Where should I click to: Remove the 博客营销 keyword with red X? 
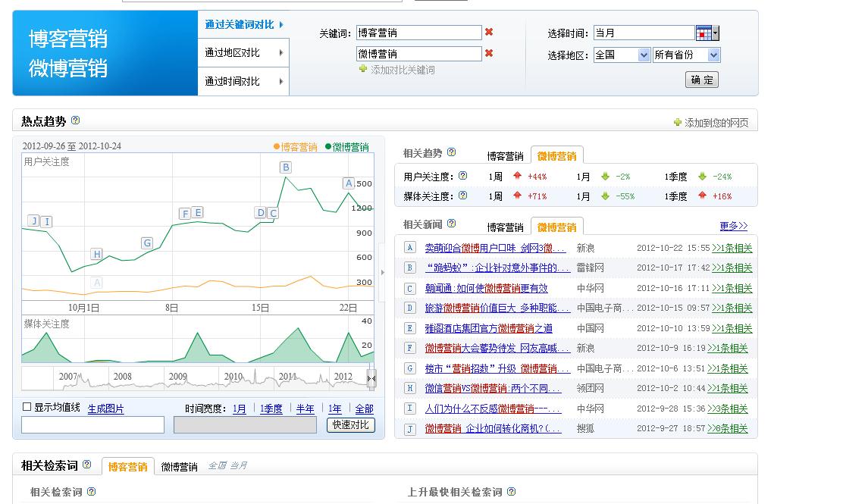pyautogui.click(x=489, y=32)
